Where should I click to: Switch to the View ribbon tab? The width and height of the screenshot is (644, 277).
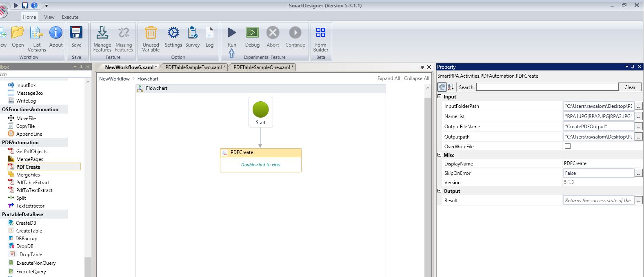pos(49,17)
